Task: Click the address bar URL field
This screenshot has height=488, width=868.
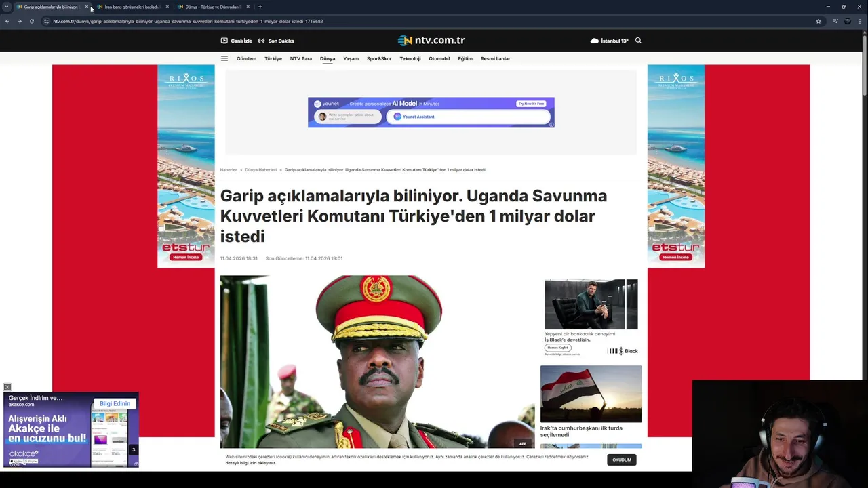Action: point(427,21)
